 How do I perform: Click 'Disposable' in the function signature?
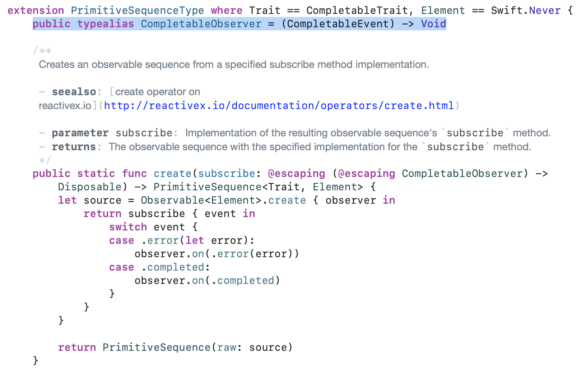coord(89,187)
